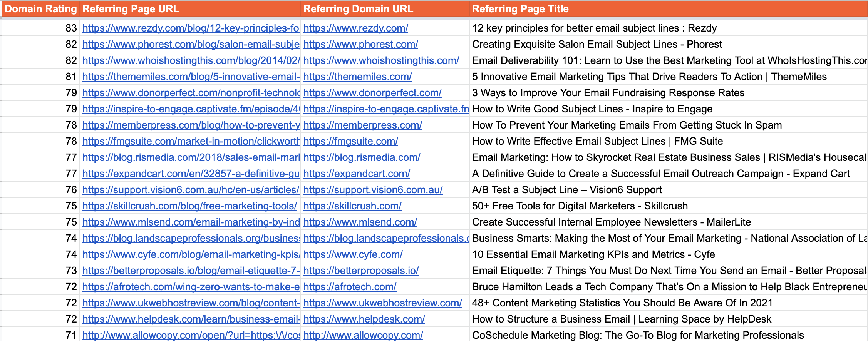This screenshot has height=341, width=868.
Task: Open the https://expandcart.com/ domain link
Action: point(357,174)
